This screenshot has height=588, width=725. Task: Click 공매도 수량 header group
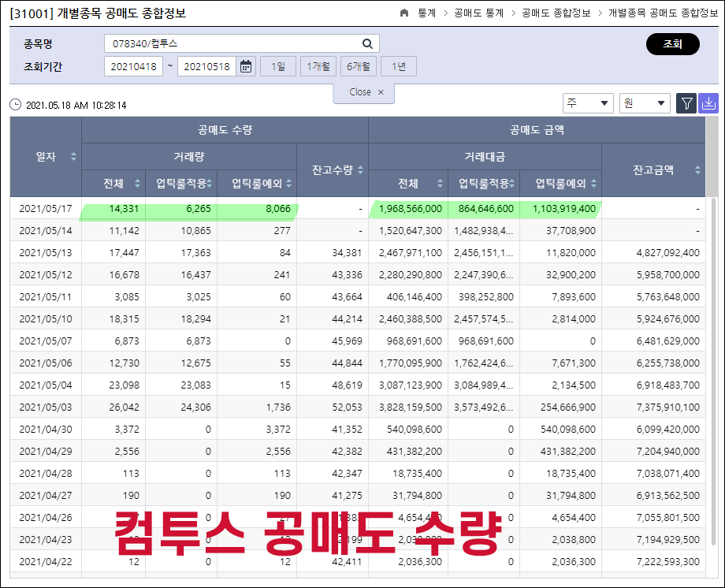pos(225,130)
